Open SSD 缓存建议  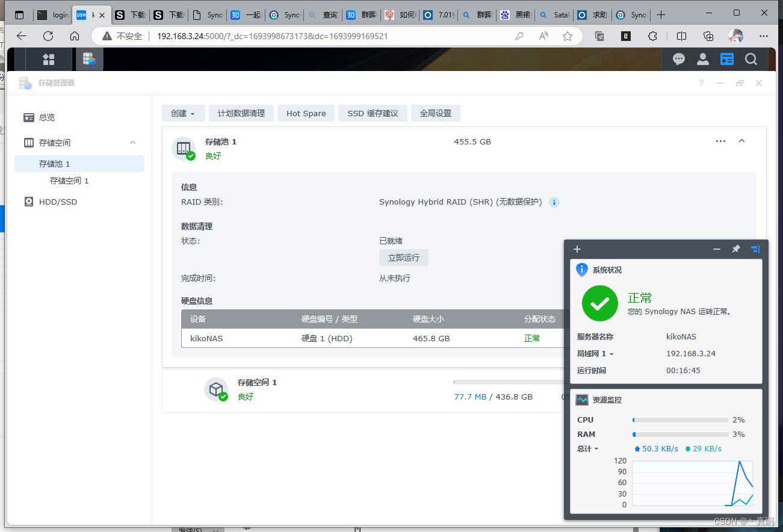click(373, 113)
